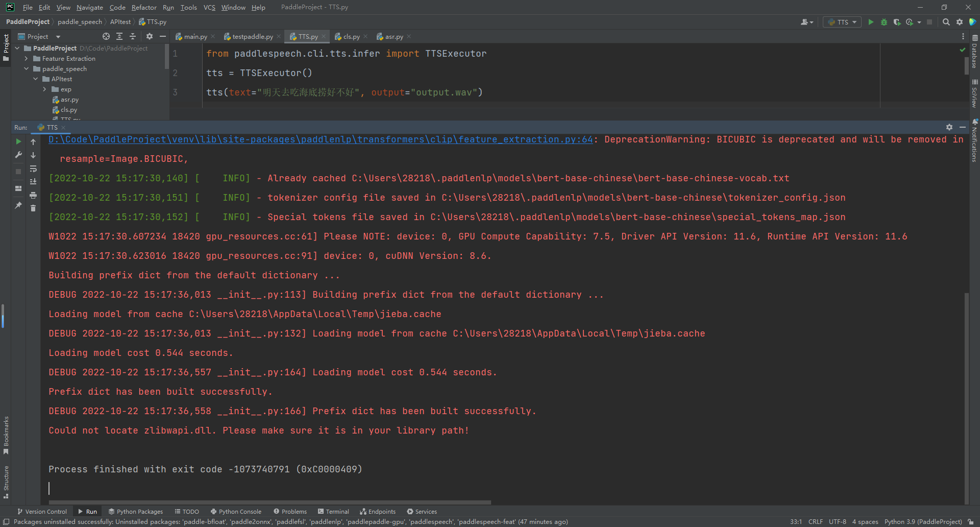
Task: Click the UTF-8 encoding in status bar
Action: tap(838, 521)
